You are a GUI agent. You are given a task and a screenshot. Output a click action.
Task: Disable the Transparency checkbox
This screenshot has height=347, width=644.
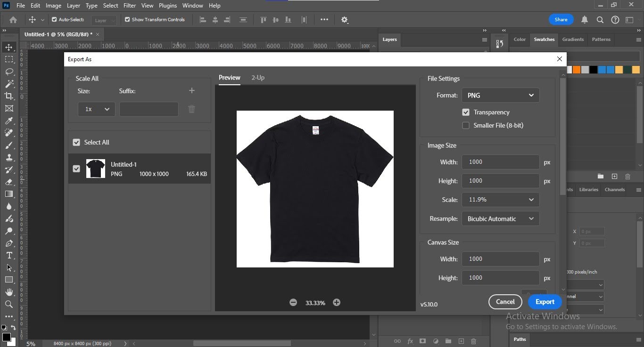coord(466,113)
